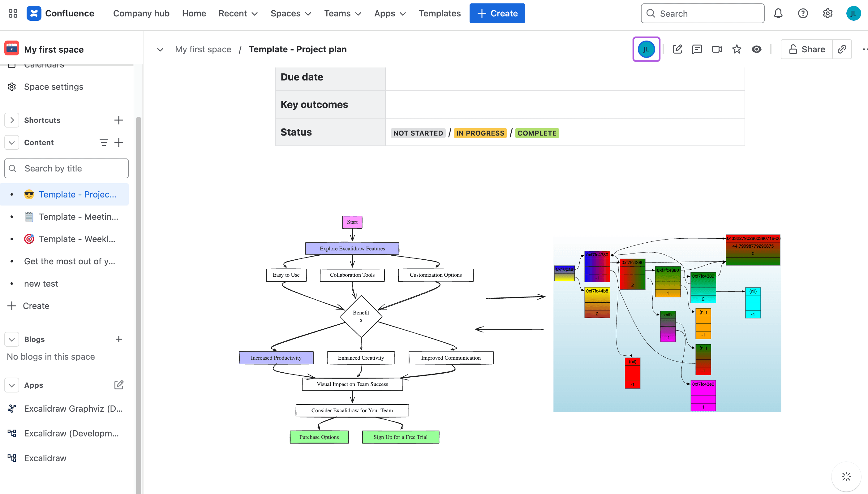Collapse the Content section
The width and height of the screenshot is (868, 494).
[x=11, y=142]
